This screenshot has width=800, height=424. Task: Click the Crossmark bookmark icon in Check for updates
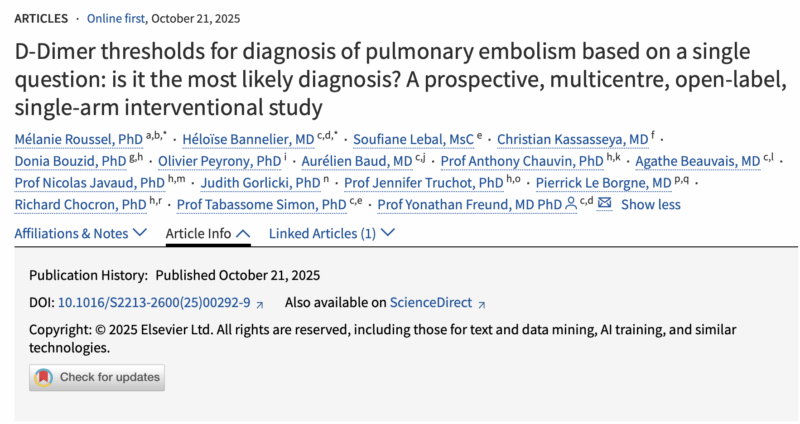[x=43, y=378]
